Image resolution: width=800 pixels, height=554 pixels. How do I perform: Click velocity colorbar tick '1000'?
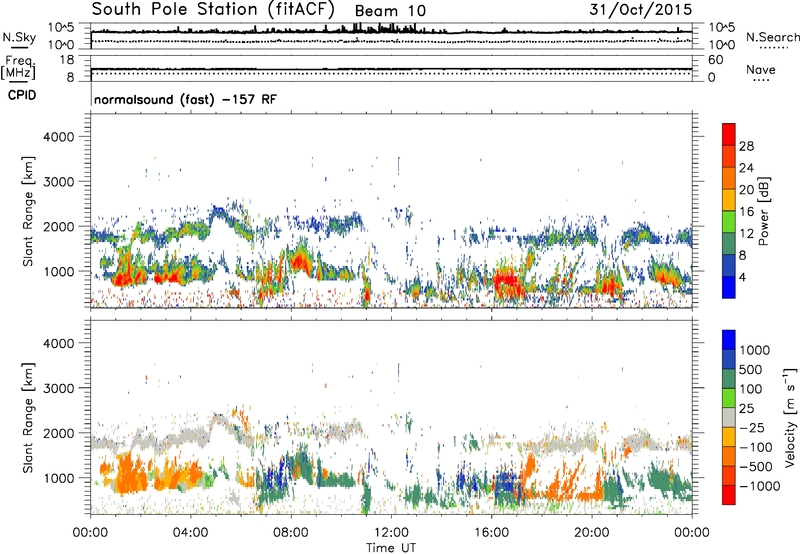[x=754, y=350]
